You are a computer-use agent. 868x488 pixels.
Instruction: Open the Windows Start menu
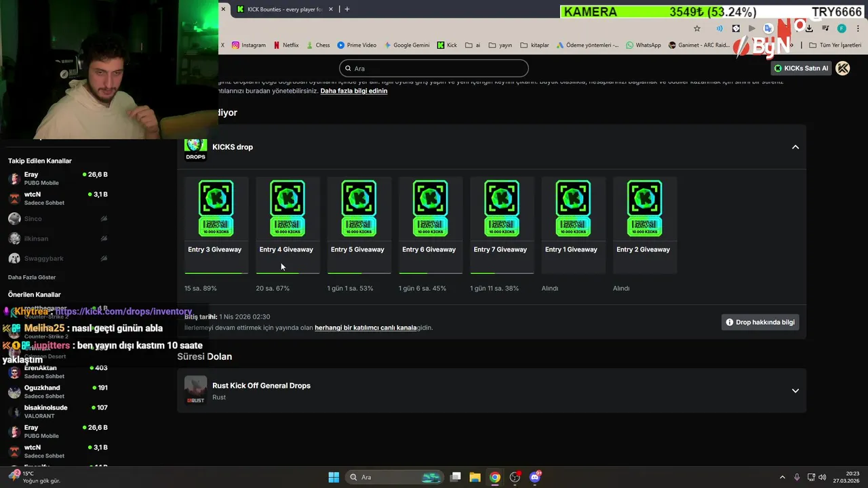(334, 477)
